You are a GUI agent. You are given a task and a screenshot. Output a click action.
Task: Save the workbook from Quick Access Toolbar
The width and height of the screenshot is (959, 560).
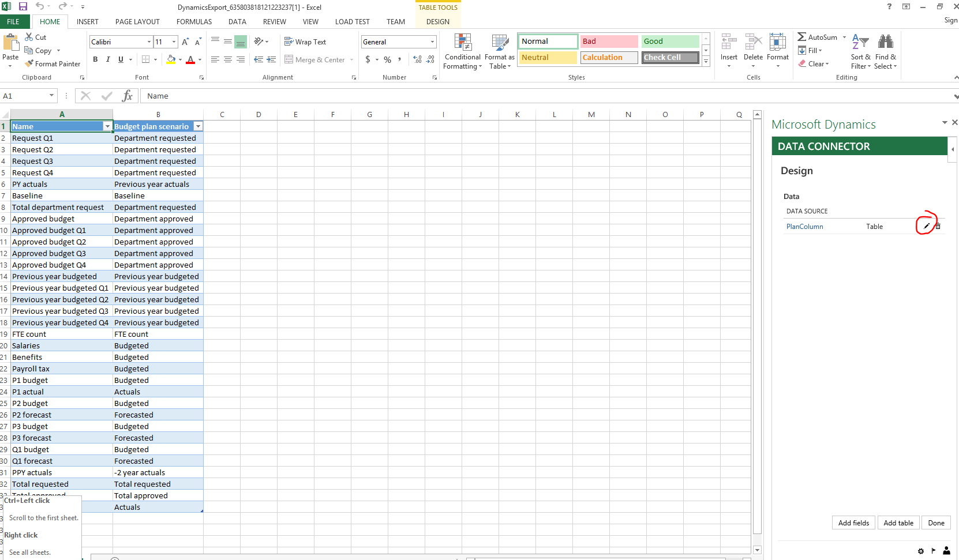23,6
